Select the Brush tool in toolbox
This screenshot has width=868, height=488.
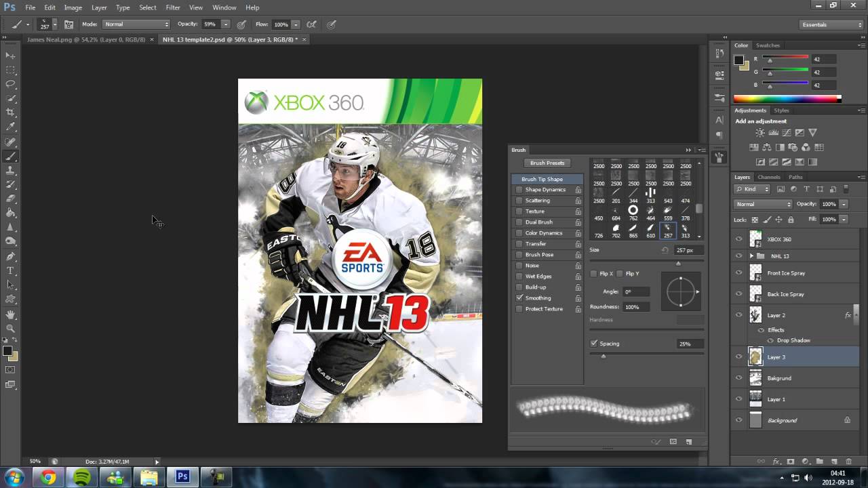(x=10, y=156)
